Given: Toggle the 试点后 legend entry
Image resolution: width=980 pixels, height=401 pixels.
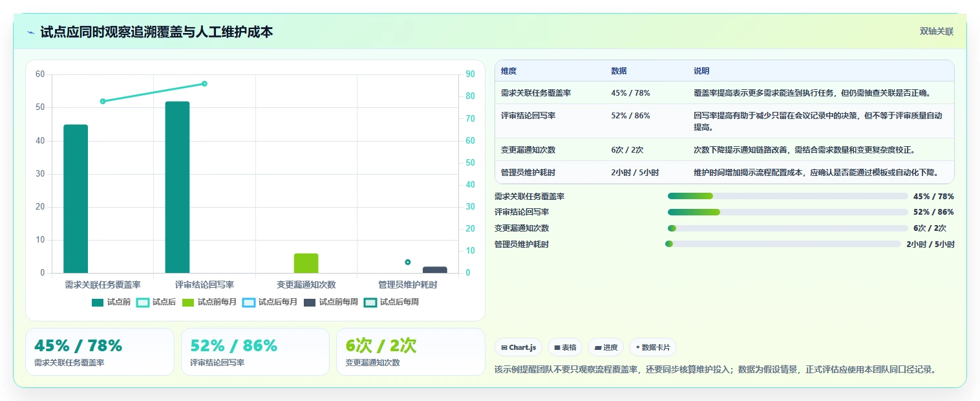Looking at the screenshot, I should tap(156, 302).
